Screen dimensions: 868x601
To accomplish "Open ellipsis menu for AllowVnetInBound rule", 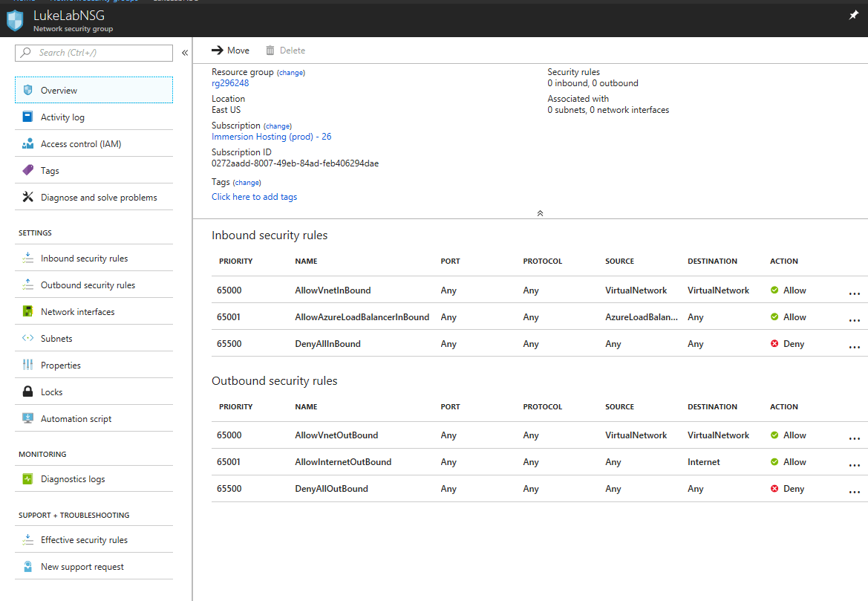I will [854, 293].
